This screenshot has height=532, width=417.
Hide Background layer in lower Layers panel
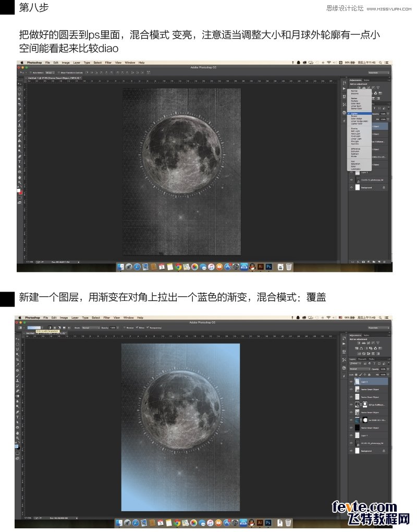(351, 451)
